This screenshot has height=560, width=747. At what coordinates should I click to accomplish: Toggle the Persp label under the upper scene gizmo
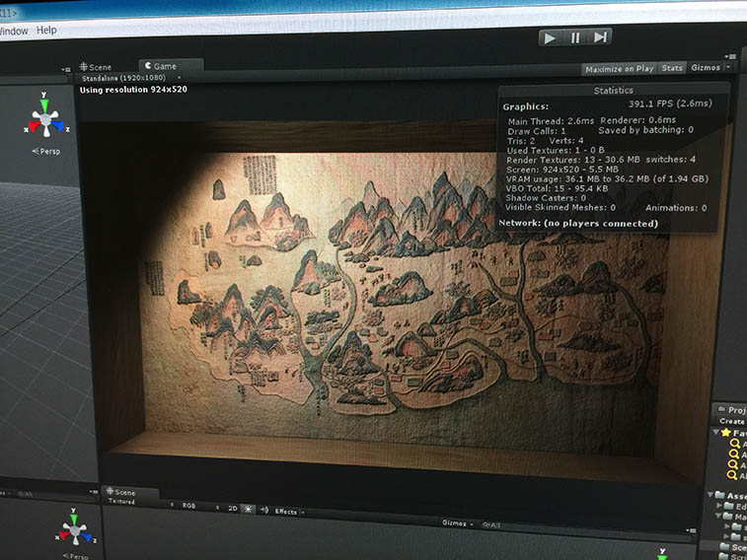click(x=46, y=151)
